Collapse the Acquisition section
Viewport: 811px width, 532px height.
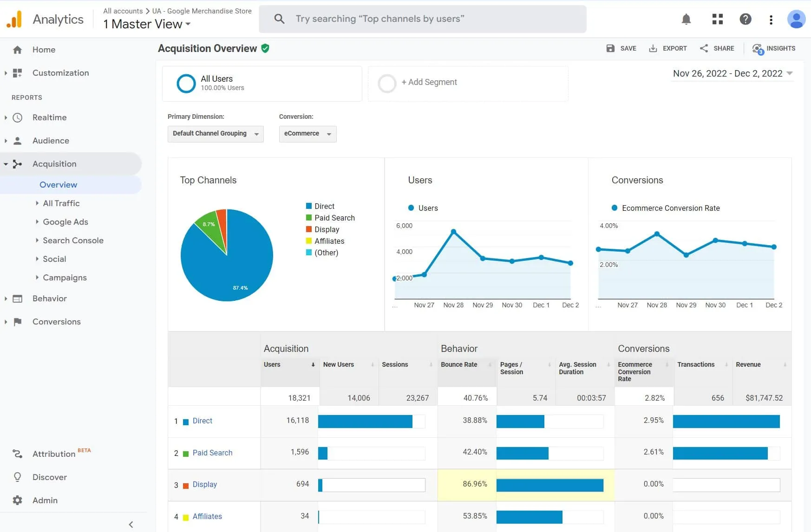tap(6, 164)
